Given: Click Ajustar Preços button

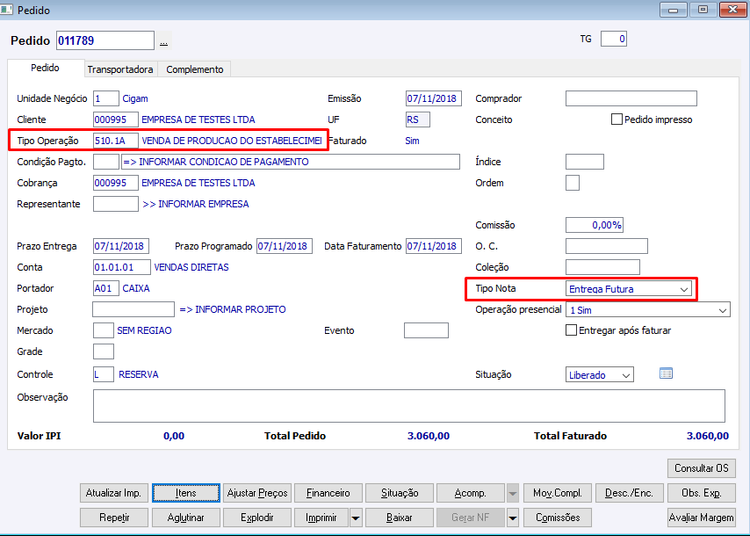Looking at the screenshot, I should 257,493.
